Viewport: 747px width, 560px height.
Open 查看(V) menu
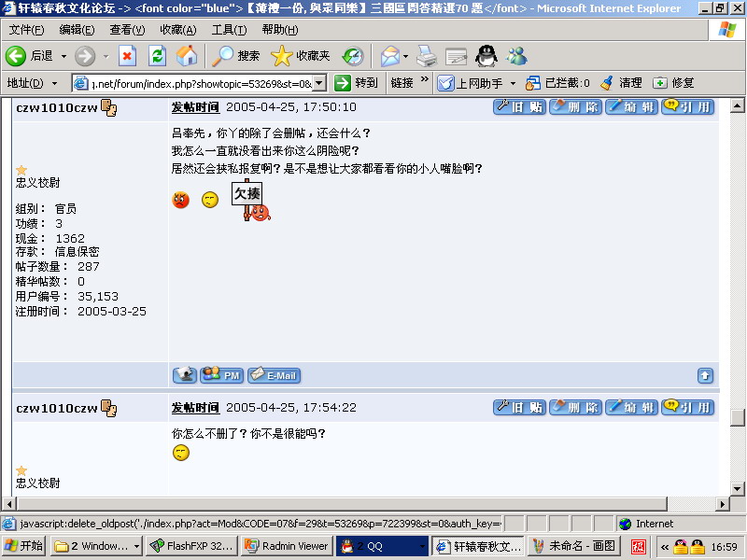[x=127, y=30]
